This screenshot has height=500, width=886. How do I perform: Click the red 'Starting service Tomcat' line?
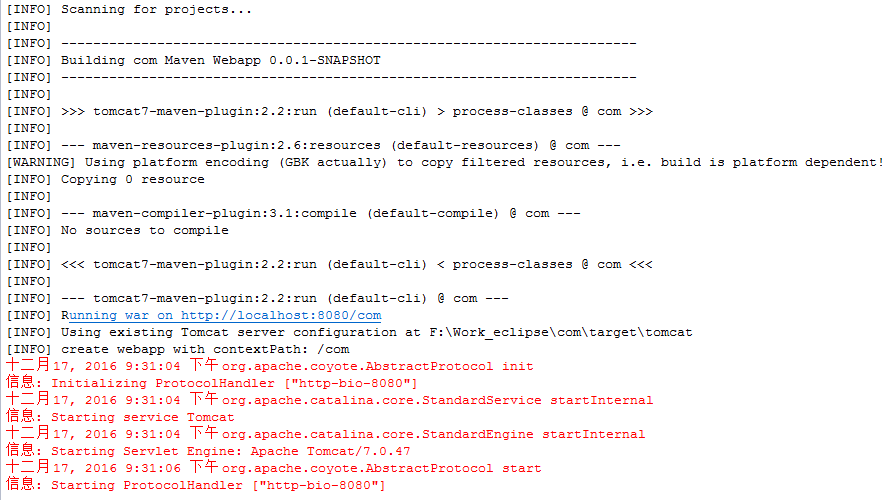tap(120, 416)
